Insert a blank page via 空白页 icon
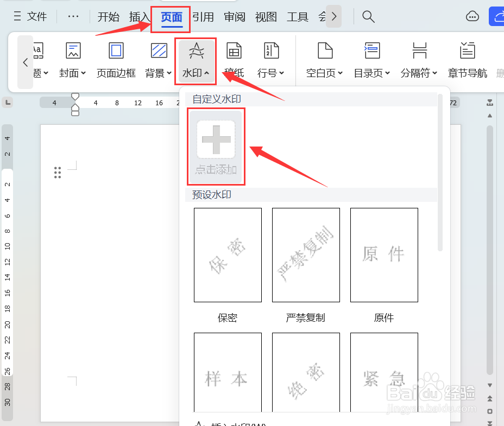This screenshot has width=504, height=426. coord(324,52)
